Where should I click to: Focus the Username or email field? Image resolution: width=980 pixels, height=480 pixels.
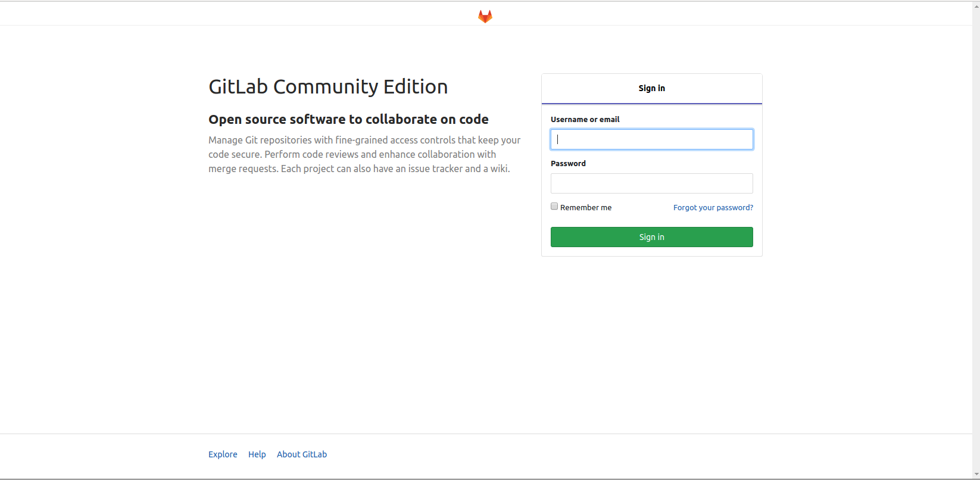tap(652, 139)
